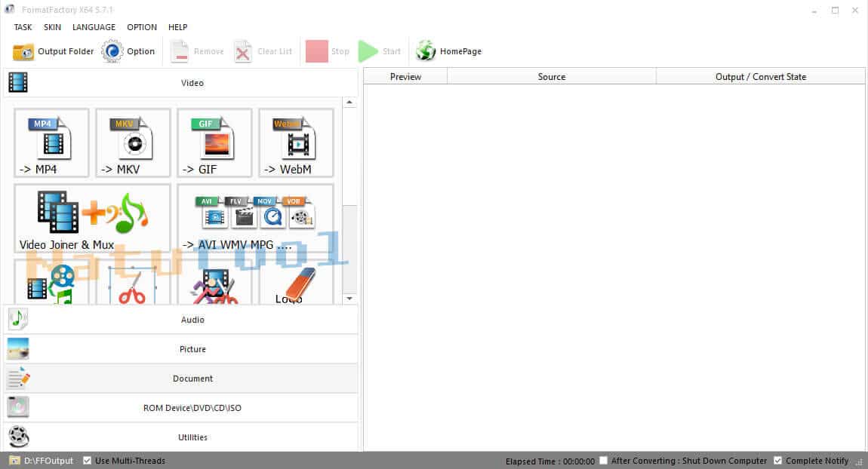Expand the Document category section

(192, 379)
